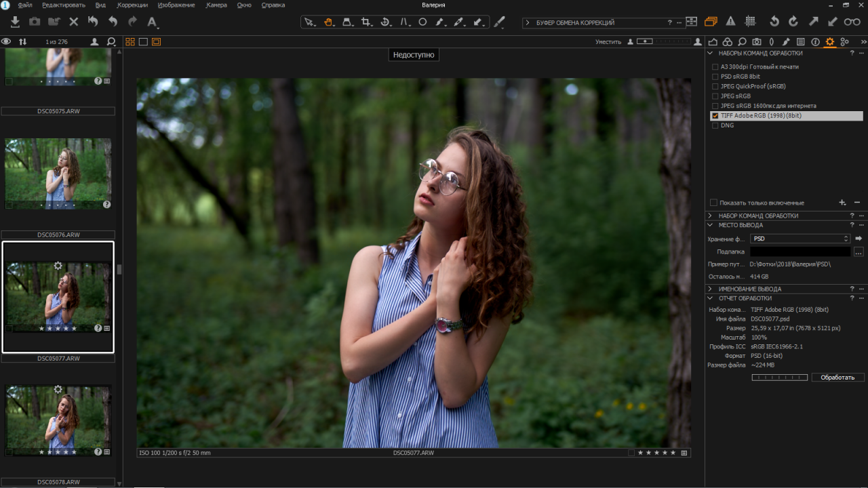Open the Редактировать menu
The image size is (868, 488).
tap(64, 5)
